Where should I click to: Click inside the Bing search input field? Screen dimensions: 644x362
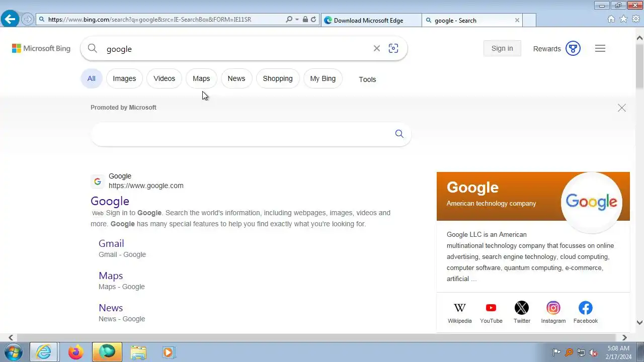tap(236, 48)
